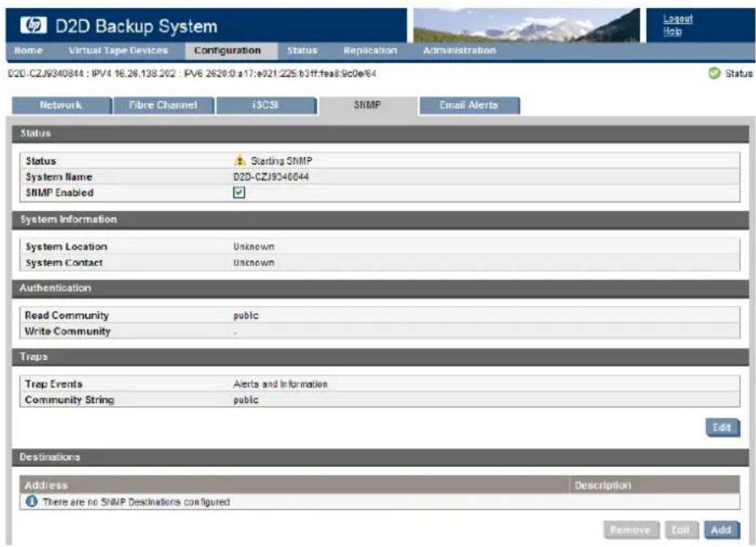This screenshot has height=547, width=756.
Task: Click the D2D Backup System title
Action: click(137, 26)
